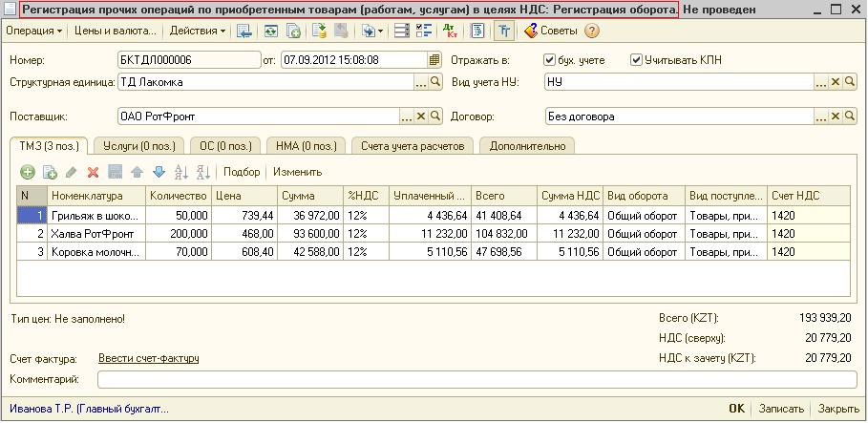Image resolution: width=868 pixels, height=423 pixels.
Task: Click into the Комментарий text field
Action: 477,380
